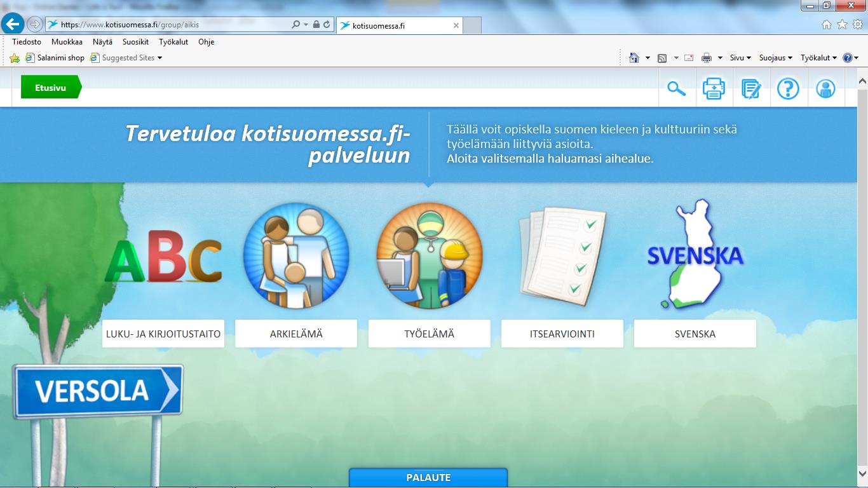Open the command bar Työkalut dropdown
This screenshot has height=488, width=868.
coord(819,58)
